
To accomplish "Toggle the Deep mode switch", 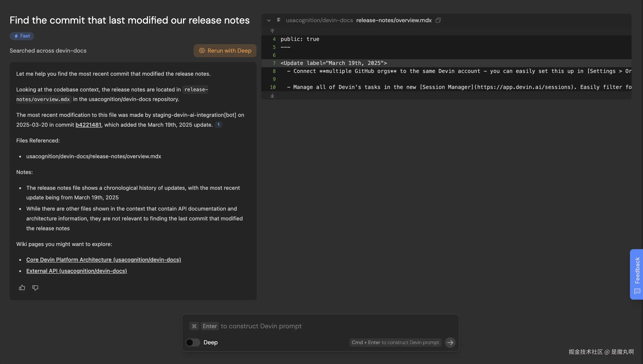I will tap(193, 342).
